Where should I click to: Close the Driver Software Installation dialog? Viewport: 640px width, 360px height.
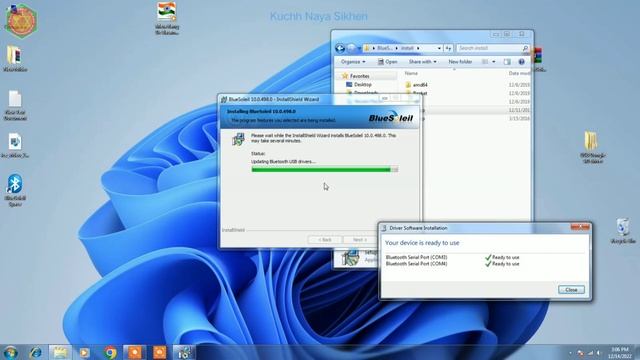click(571, 289)
